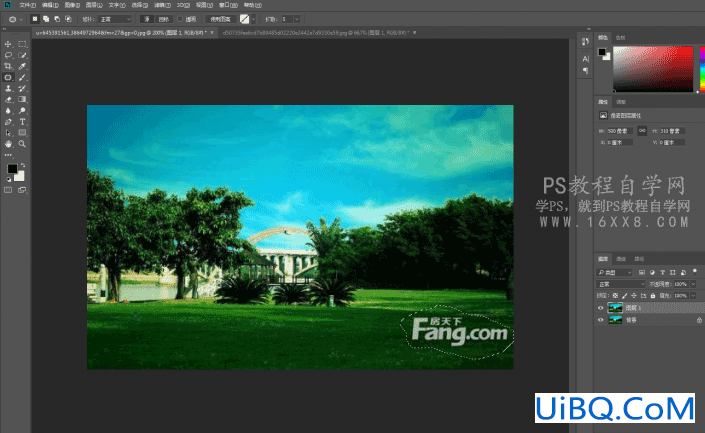The width and height of the screenshot is (705, 433).
Task: Switch to the Channels tab
Action: pos(621,259)
